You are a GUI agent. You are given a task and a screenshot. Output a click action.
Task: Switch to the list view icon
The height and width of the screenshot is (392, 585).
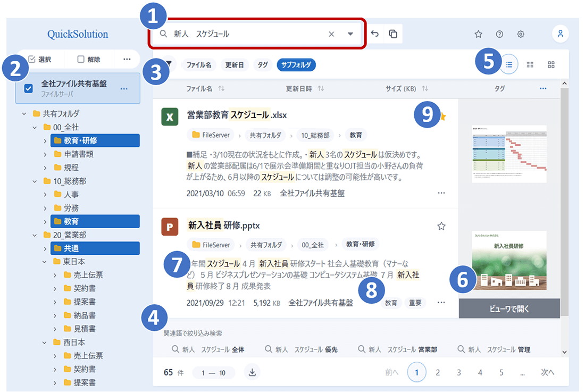coord(509,64)
